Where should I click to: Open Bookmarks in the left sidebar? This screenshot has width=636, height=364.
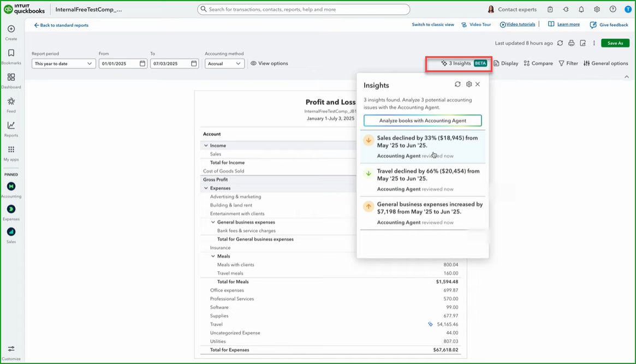pyautogui.click(x=11, y=57)
